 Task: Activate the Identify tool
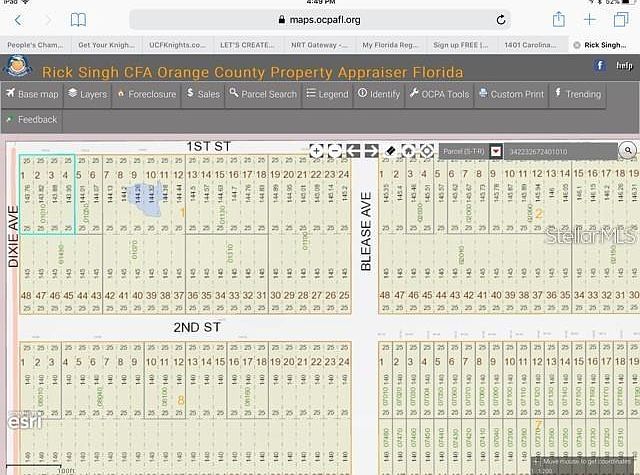tap(379, 94)
